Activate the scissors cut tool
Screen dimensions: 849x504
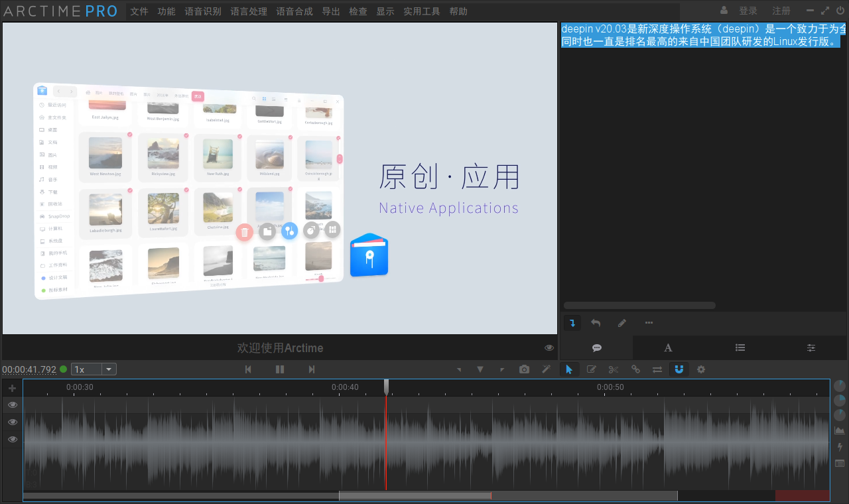(x=614, y=369)
